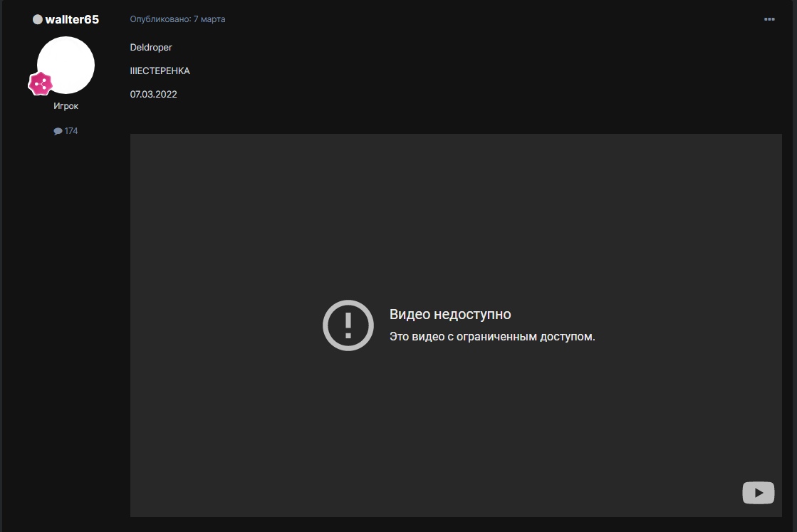The height and width of the screenshot is (532, 797).
Task: Click the "ШЕСТЕРЕНКА" line in the post
Action: 160,71
